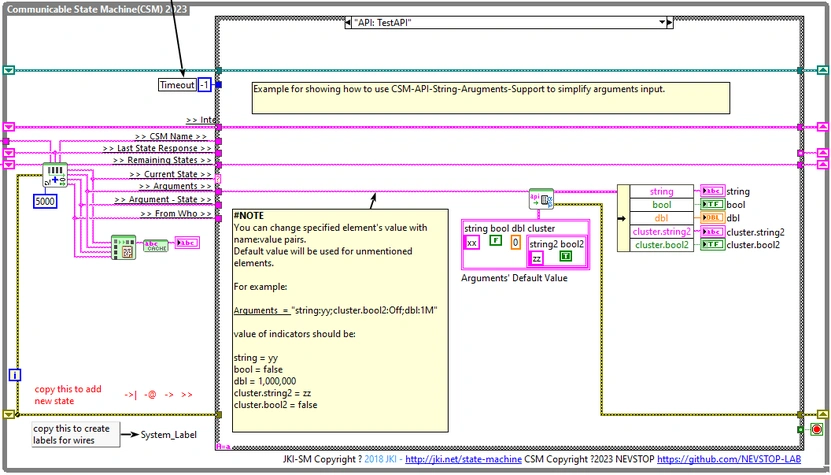The height and width of the screenshot is (475, 831).
Task: Click the '#NOTE' heading in the yellow comment
Action: (249, 216)
